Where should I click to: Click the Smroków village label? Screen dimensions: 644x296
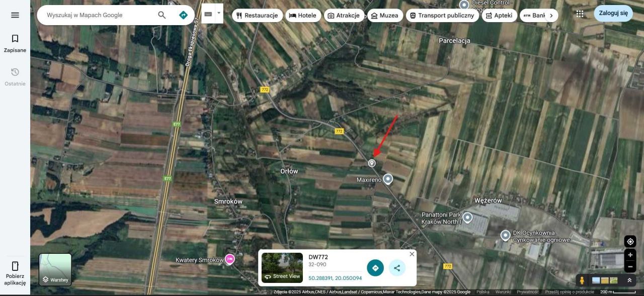(228, 202)
